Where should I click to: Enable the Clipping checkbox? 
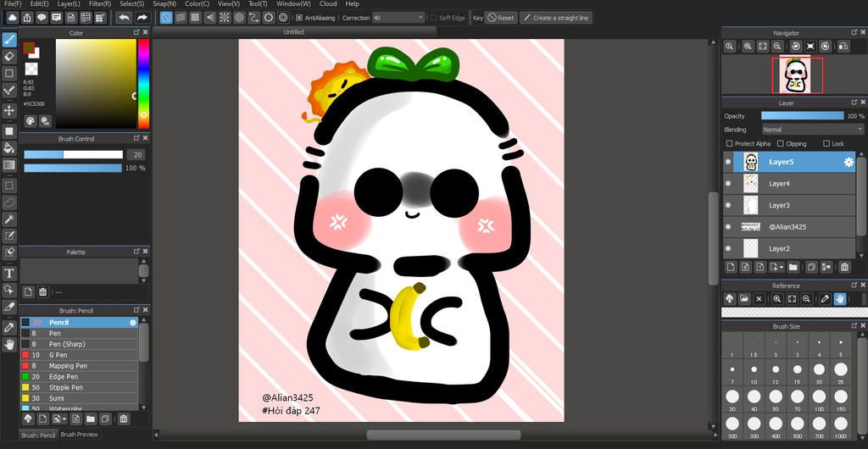coord(781,144)
